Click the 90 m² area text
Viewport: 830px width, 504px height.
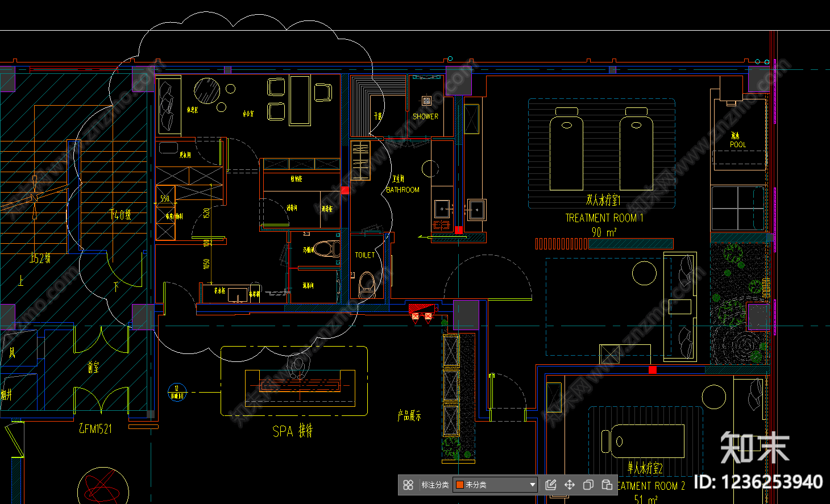coord(604,232)
